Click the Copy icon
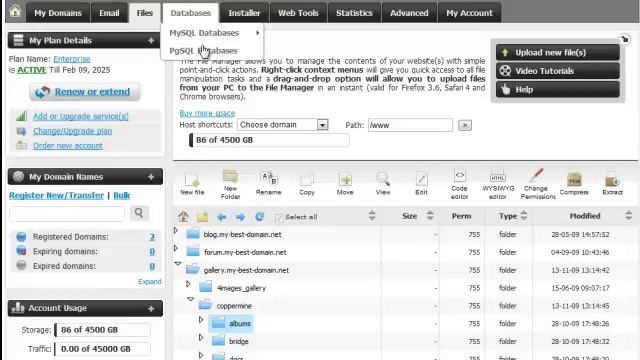The height and width of the screenshot is (360, 640). click(307, 184)
